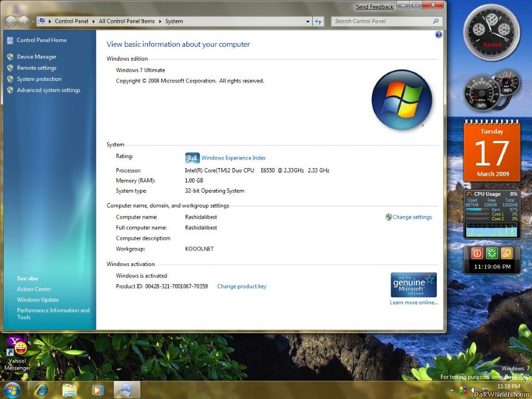Click the Product ID '00428-321-7001067-70359'
This screenshot has width=532, height=399.
[177, 286]
